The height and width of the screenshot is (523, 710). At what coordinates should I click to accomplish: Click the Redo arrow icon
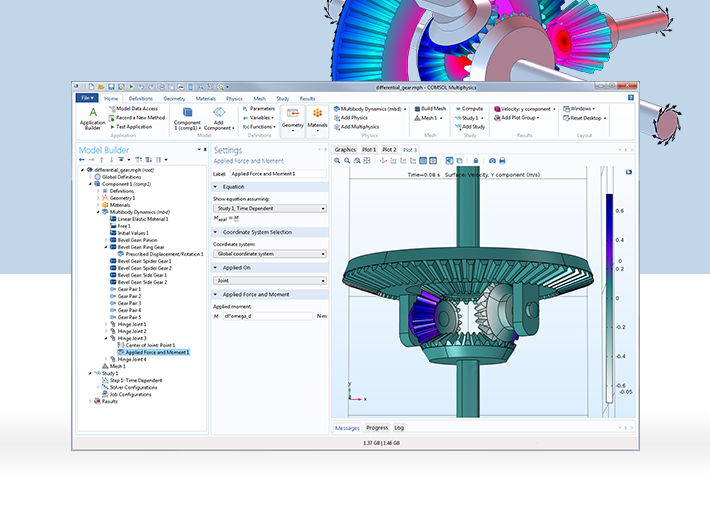coord(151,86)
